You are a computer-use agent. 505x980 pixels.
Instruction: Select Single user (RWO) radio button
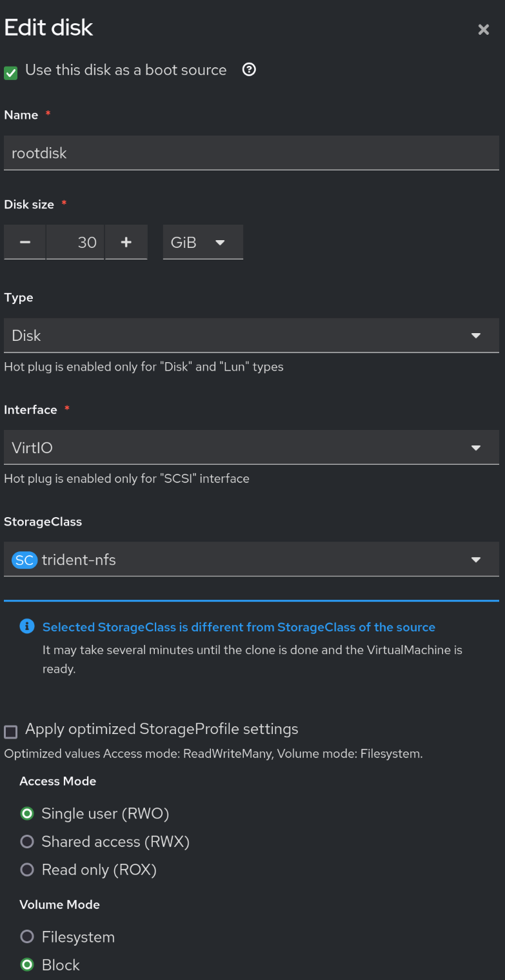[27, 813]
